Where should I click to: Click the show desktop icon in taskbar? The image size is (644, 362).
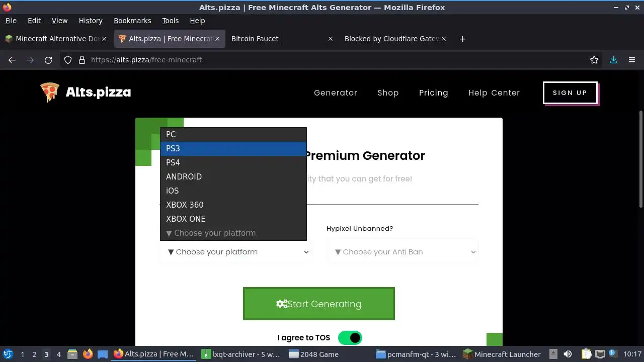103,354
